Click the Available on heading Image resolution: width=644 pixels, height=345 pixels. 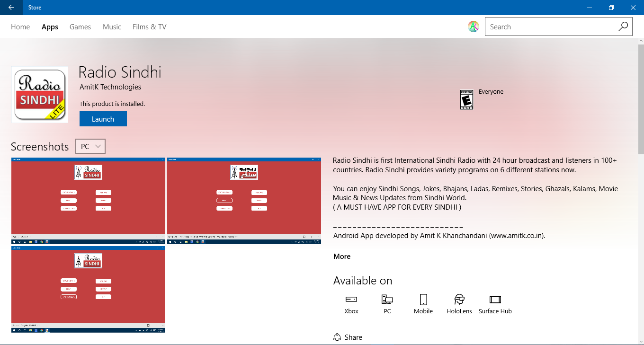363,281
